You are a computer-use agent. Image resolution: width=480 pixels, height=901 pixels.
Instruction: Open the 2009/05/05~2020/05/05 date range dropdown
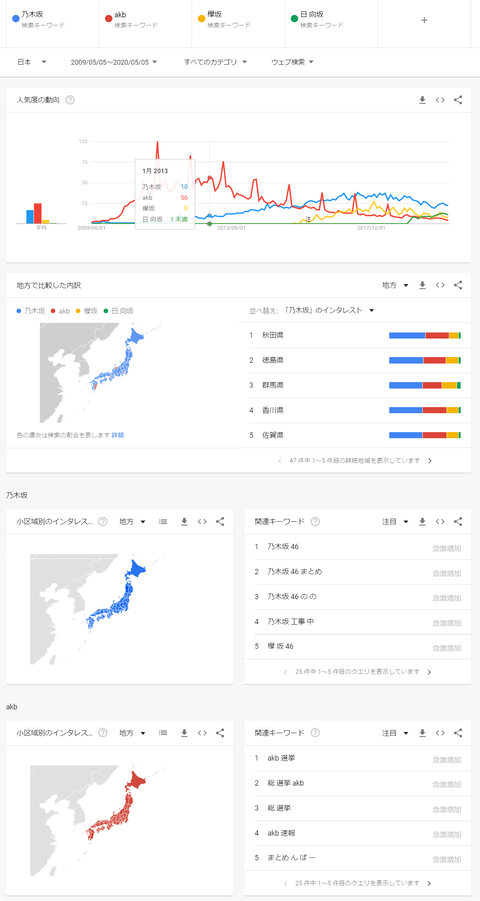point(114,62)
